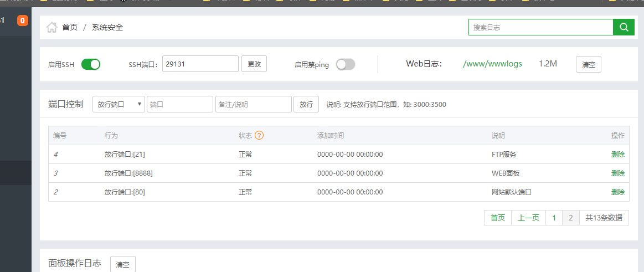
Task: Click the 放行端口:[80] cell
Action: point(125,192)
